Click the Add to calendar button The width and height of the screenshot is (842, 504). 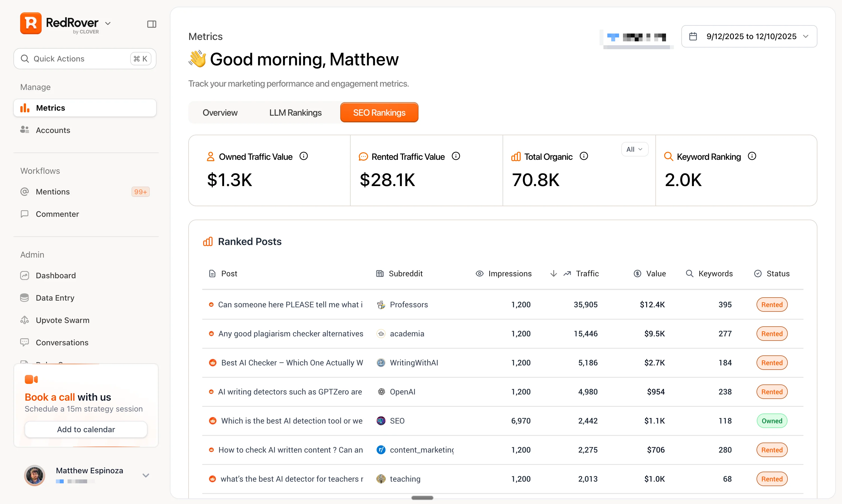(86, 430)
